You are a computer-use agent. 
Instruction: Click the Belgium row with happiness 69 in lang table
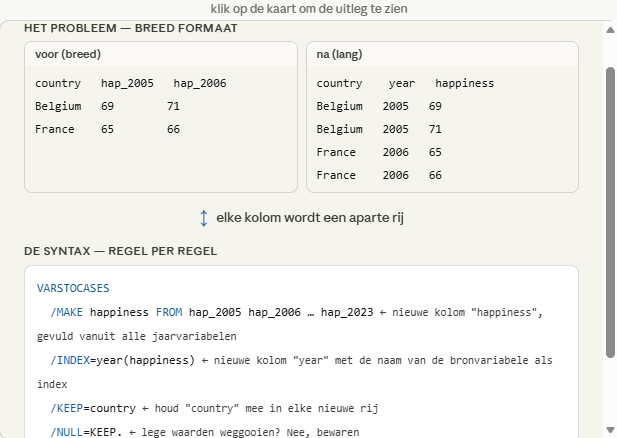tap(379, 106)
